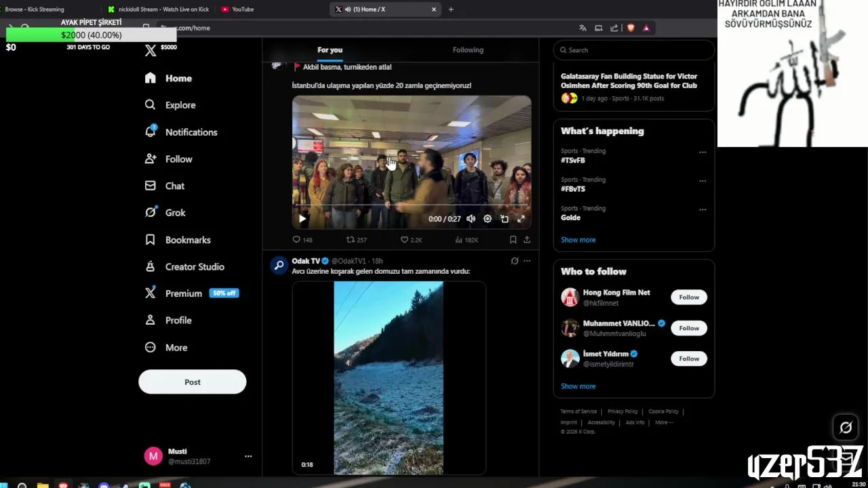Open options for the Golde trend
The height and width of the screenshot is (488, 868).
[x=703, y=209]
